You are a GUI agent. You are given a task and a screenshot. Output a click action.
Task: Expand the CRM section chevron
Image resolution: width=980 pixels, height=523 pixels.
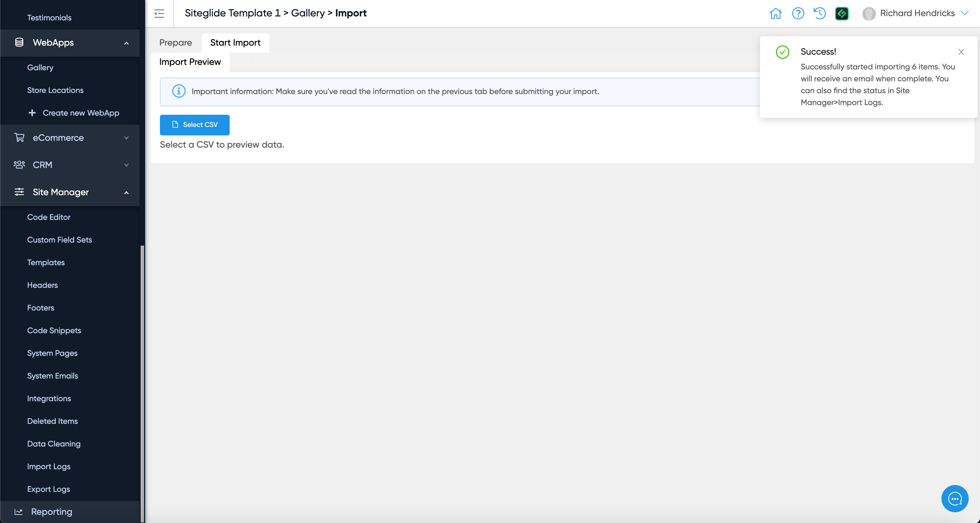coord(126,165)
